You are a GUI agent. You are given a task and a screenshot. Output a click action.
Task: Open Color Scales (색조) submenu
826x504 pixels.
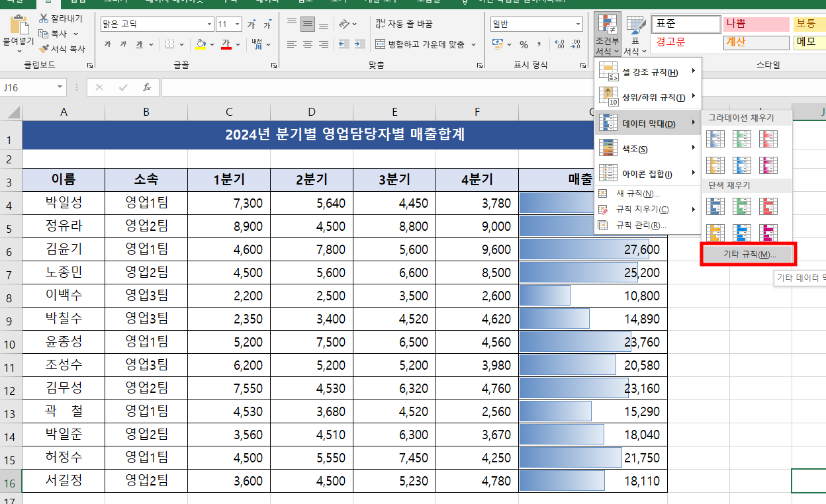tap(647, 148)
